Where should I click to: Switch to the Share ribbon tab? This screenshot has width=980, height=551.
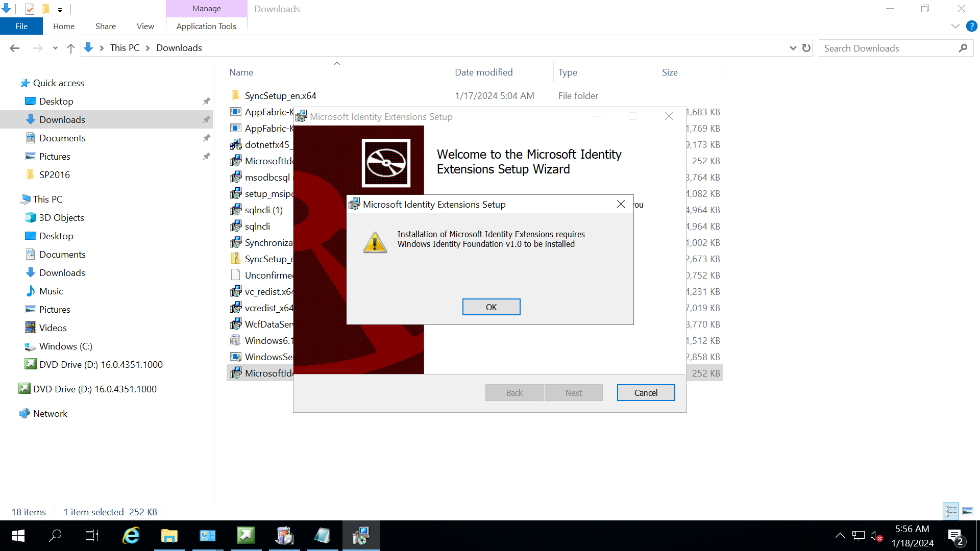[x=106, y=26]
